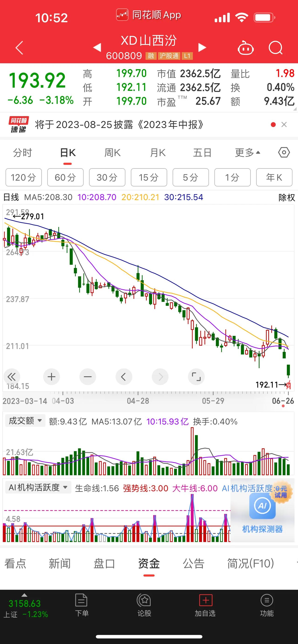Open chart settings hexagon icon
298x644 pixels.
(284, 153)
